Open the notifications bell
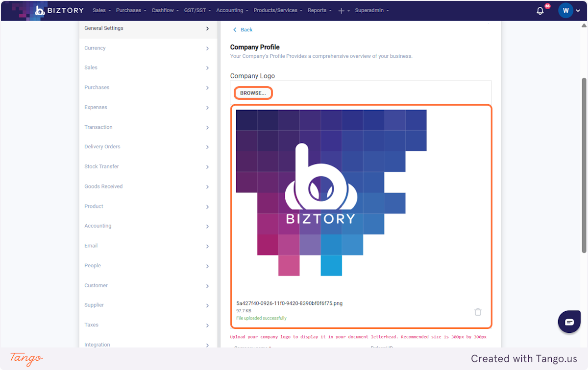 click(x=540, y=11)
